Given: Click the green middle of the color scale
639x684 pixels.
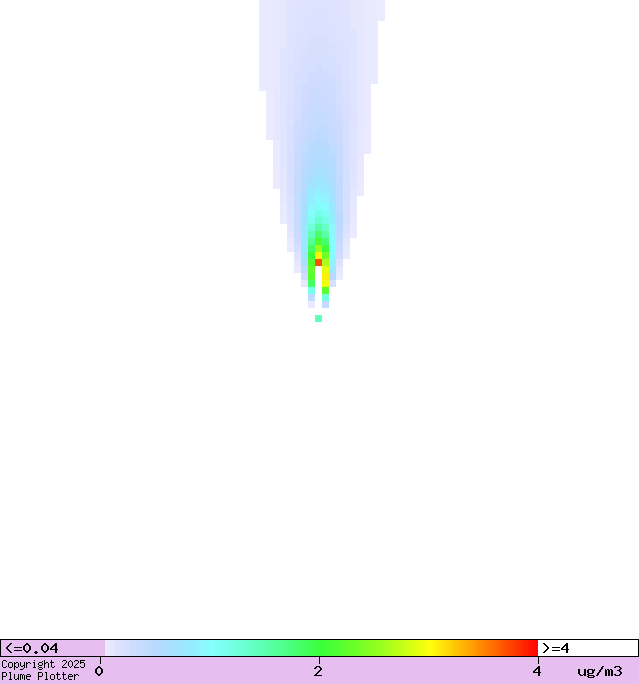Looking at the screenshot, I should point(319,648).
